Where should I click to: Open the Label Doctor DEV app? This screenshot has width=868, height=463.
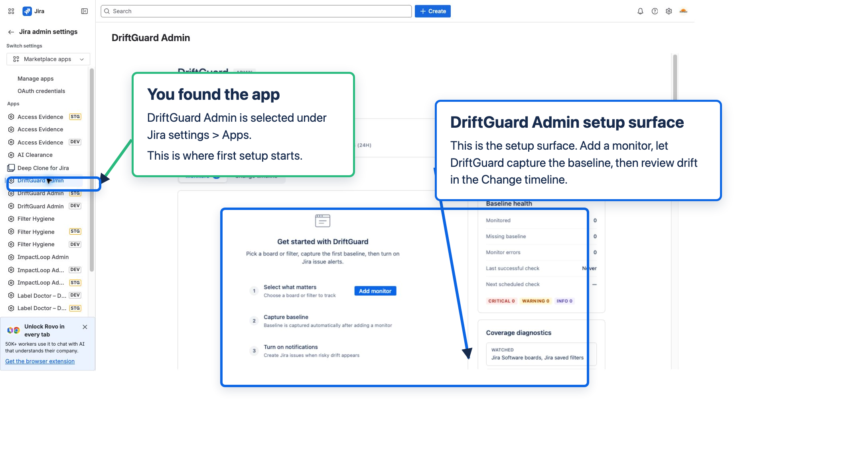click(45, 296)
